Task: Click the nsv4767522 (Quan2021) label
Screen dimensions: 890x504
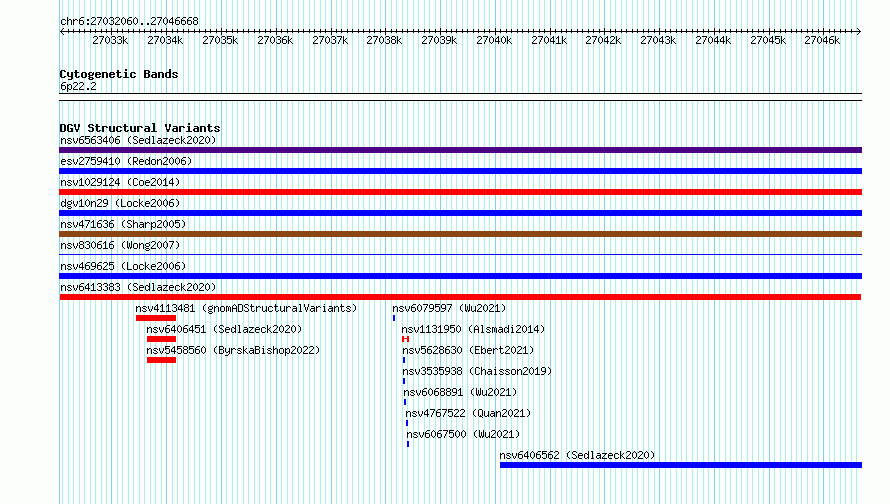Action: coord(468,413)
